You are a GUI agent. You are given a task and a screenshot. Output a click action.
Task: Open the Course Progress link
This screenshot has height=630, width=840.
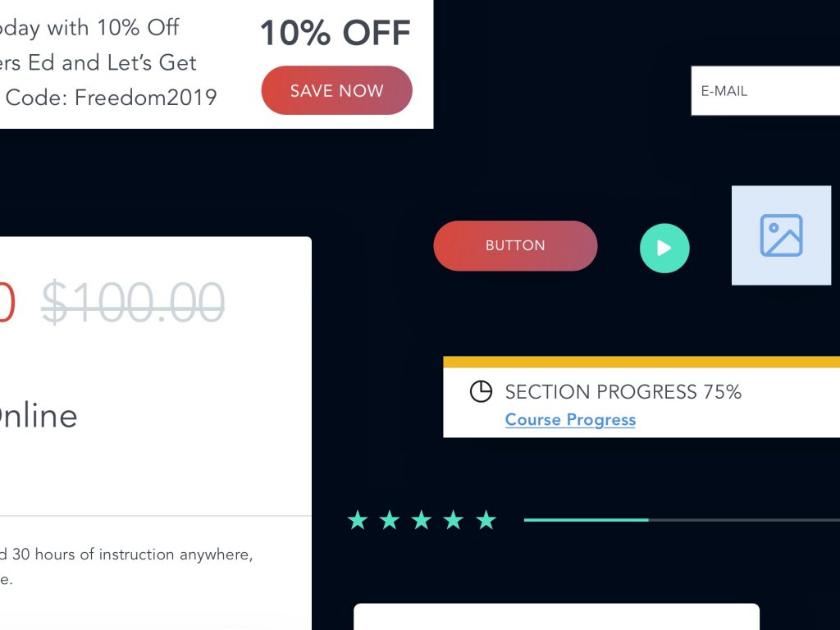pyautogui.click(x=570, y=419)
